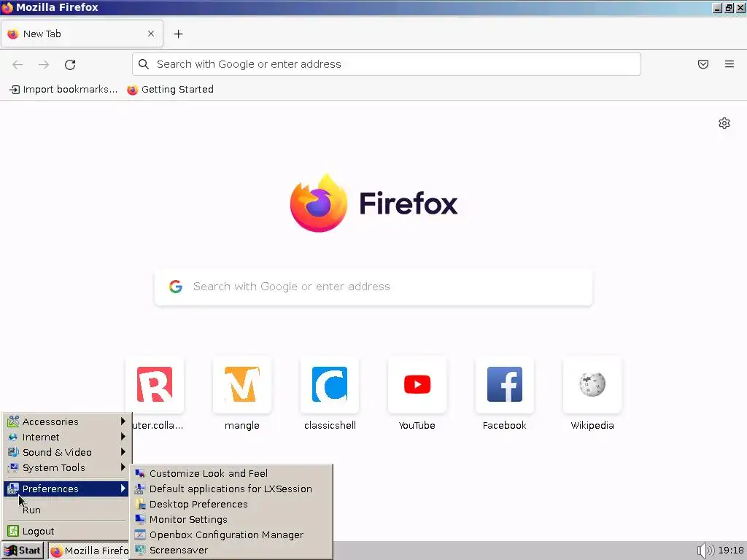Click the back navigation arrow
The image size is (747, 560).
(x=18, y=64)
